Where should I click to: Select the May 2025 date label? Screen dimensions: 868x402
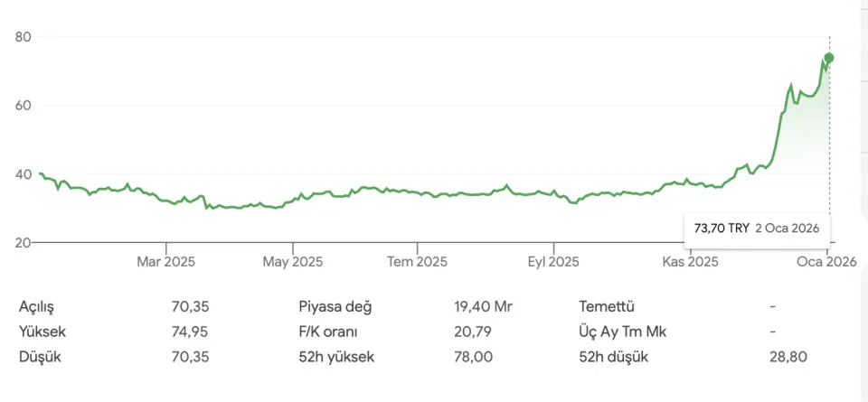pyautogui.click(x=292, y=262)
